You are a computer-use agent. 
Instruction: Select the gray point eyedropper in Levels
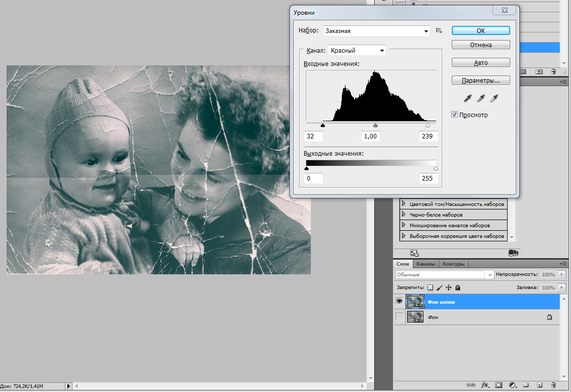point(481,98)
